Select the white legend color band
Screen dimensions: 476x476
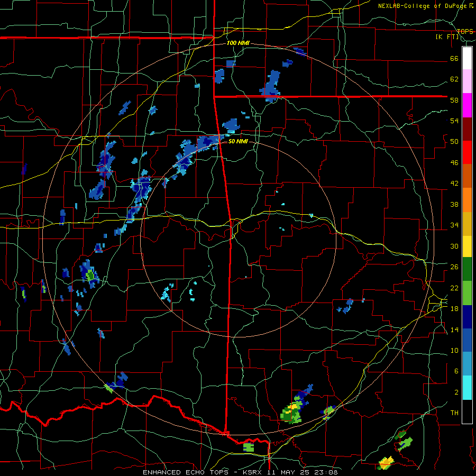[467, 58]
